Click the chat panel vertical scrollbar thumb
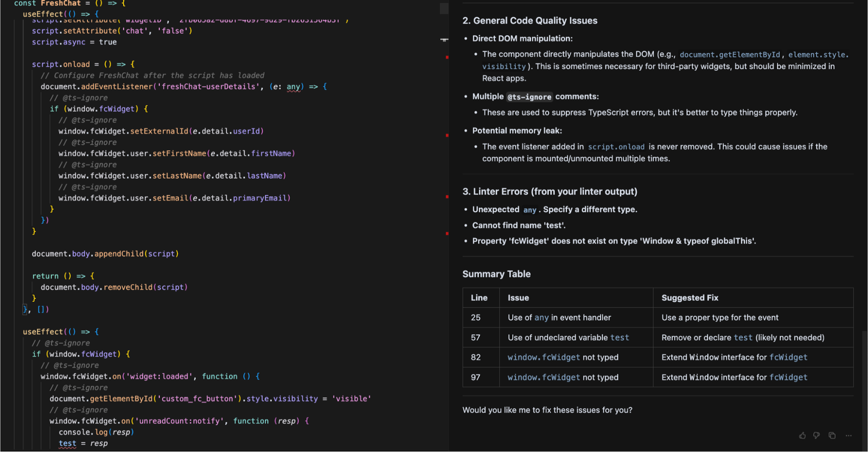Image resolution: width=868 pixels, height=452 pixels. (865, 391)
